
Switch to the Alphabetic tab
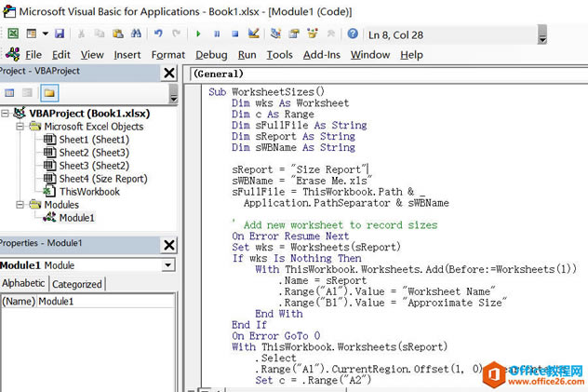click(x=23, y=283)
